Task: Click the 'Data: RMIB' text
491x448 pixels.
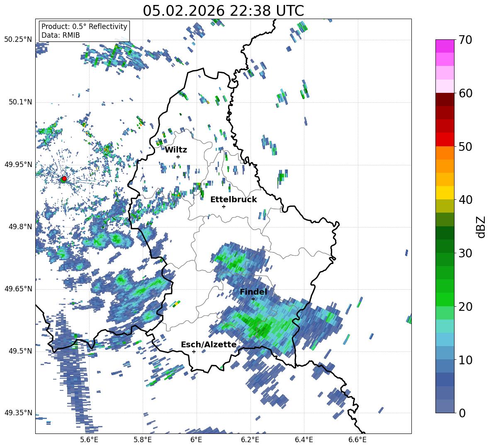Action: [x=61, y=35]
